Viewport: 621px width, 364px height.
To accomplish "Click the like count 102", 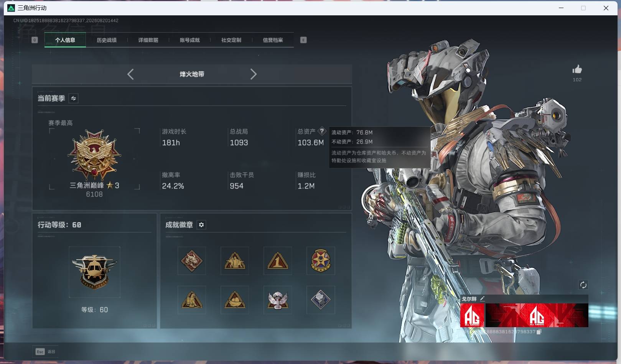I will tap(577, 80).
